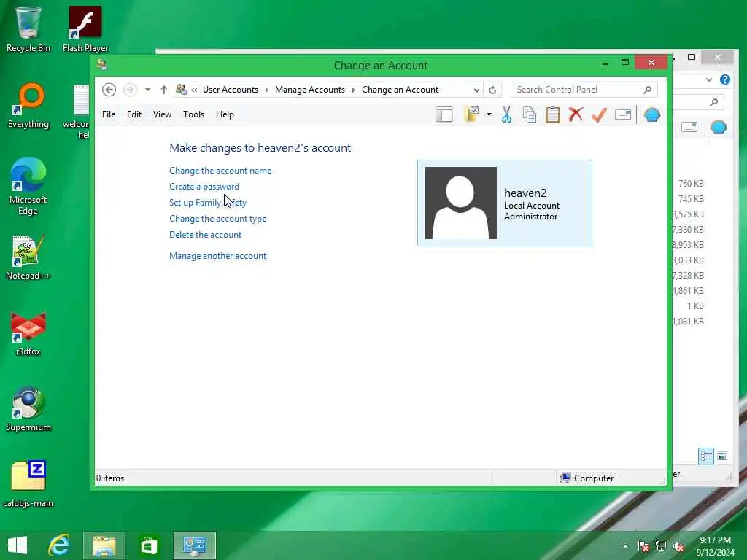Select the 1 KB file size row

click(x=695, y=306)
